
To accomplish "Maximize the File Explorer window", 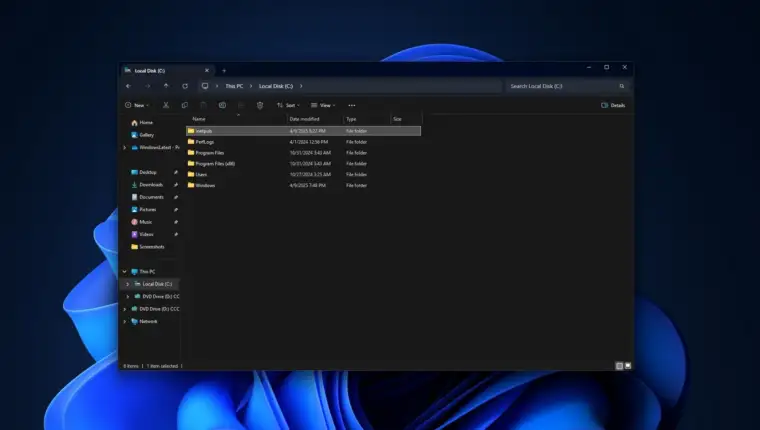I will [607, 67].
